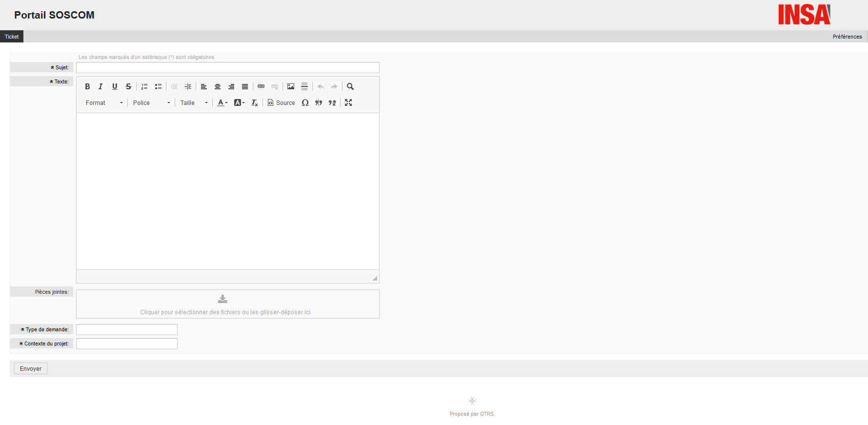
Task: Open Préférences
Action: tap(847, 37)
